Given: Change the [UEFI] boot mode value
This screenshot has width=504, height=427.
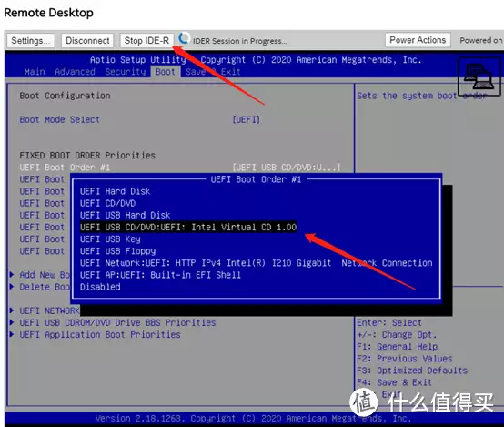Looking at the screenshot, I should click(x=246, y=119).
